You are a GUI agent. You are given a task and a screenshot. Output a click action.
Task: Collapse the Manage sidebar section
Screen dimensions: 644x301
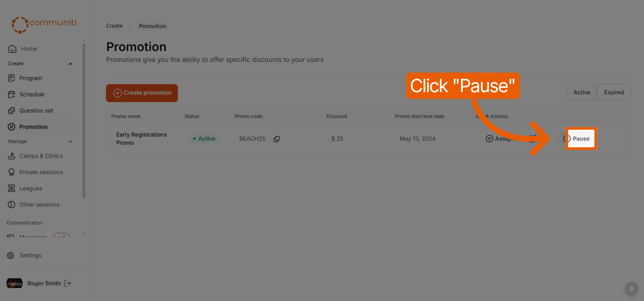click(x=70, y=141)
